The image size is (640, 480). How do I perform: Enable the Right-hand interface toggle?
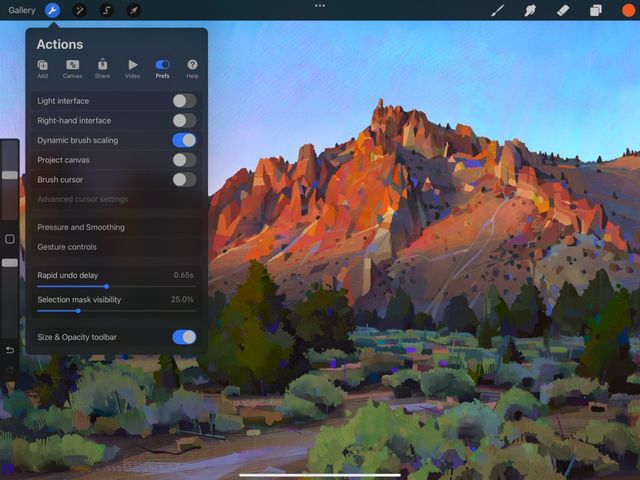pos(184,120)
